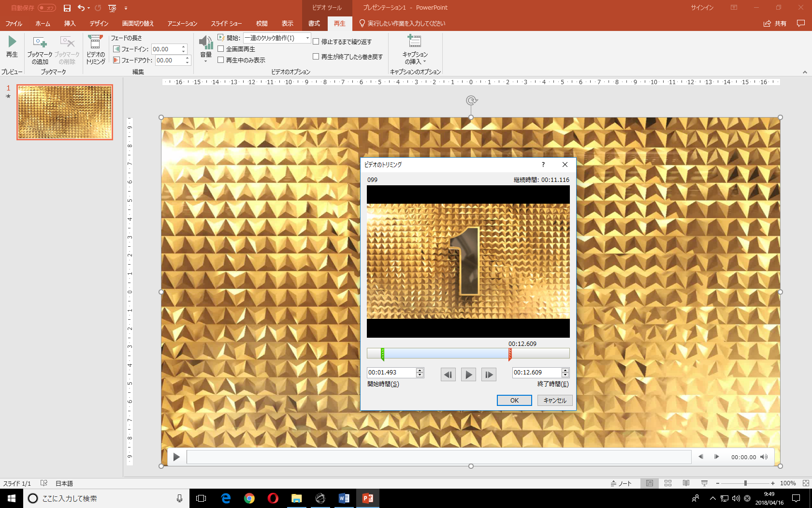This screenshot has height=508, width=812.
Task: Enable 全画面再生 (full screen playback) checkbox
Action: click(221, 49)
